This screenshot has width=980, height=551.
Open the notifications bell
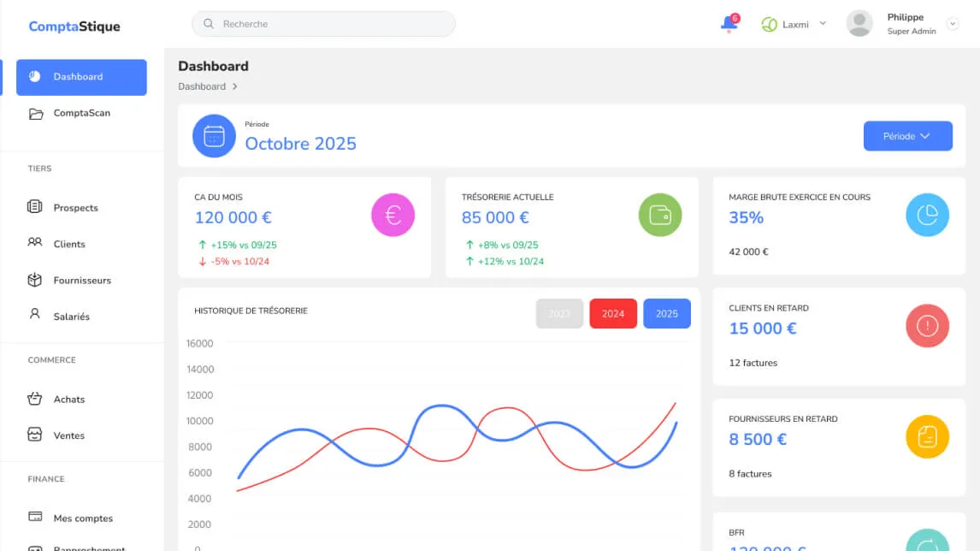(729, 24)
